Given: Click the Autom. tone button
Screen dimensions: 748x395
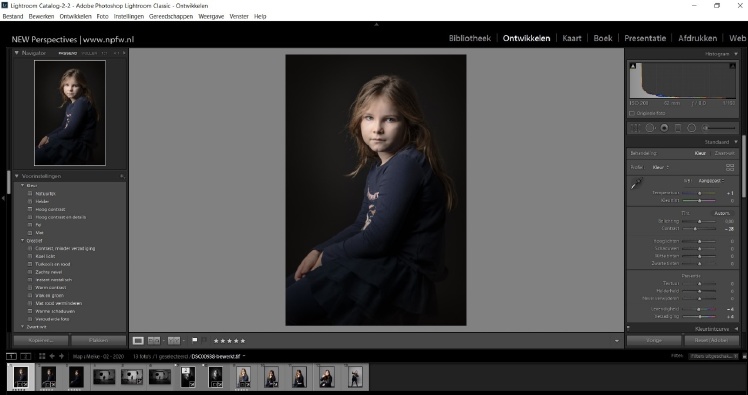Looking at the screenshot, I should (x=722, y=213).
